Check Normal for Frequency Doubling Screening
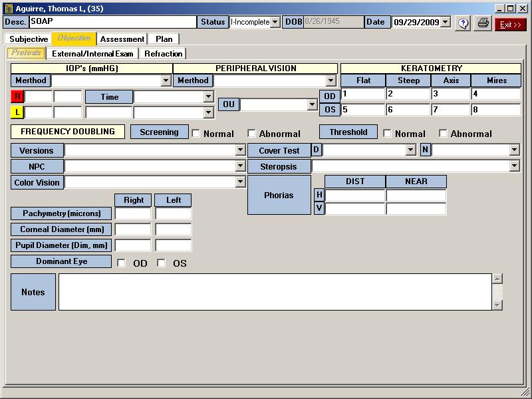 (196, 134)
